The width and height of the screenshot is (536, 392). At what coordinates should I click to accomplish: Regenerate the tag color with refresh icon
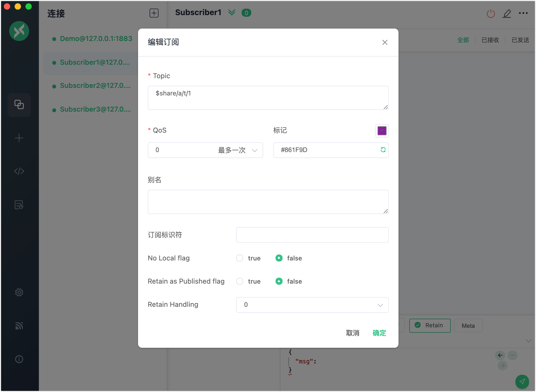383,150
